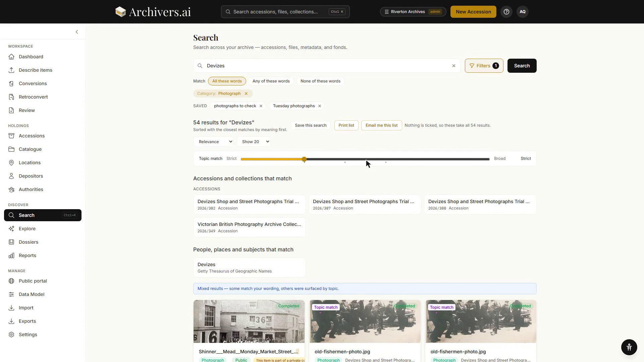Click the Print list button
Image resolution: width=644 pixels, height=362 pixels.
tap(346, 125)
